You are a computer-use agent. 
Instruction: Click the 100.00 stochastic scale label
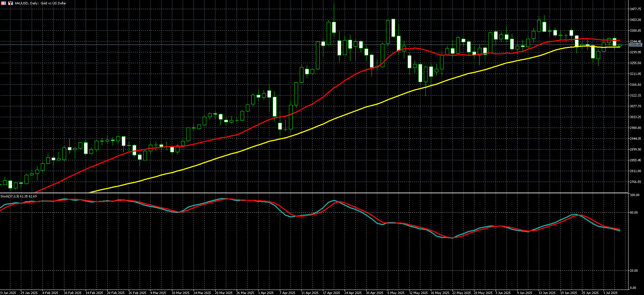(x=635, y=195)
